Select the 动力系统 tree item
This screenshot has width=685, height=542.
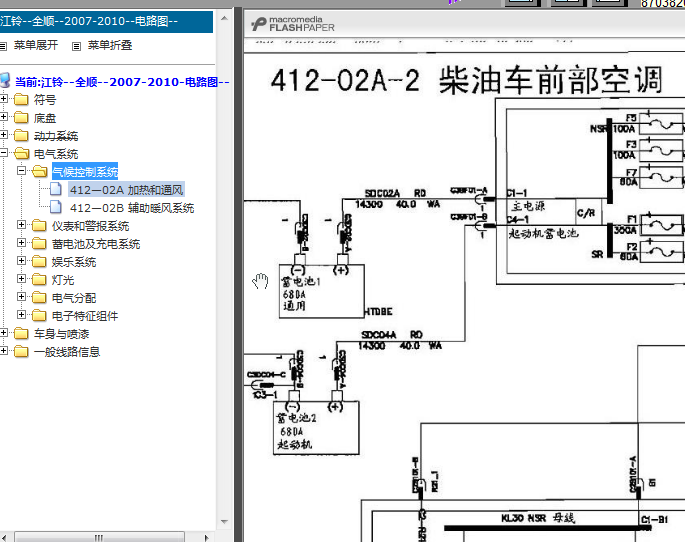(56, 136)
